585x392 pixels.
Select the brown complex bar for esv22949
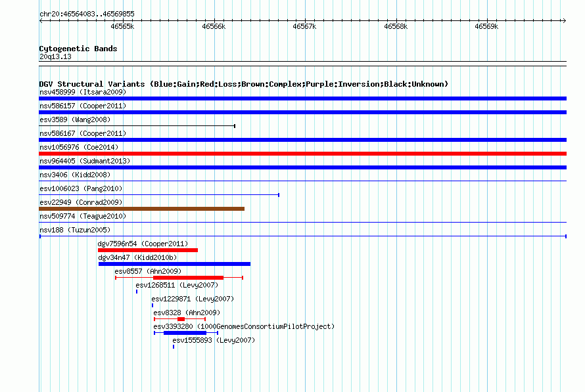pos(142,209)
